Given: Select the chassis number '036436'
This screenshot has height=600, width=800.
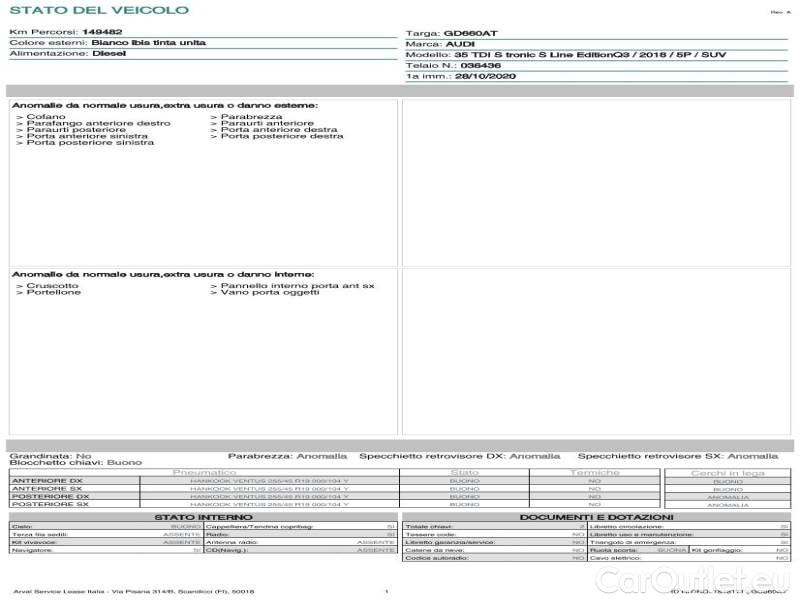Looking at the screenshot, I should click(x=480, y=65).
